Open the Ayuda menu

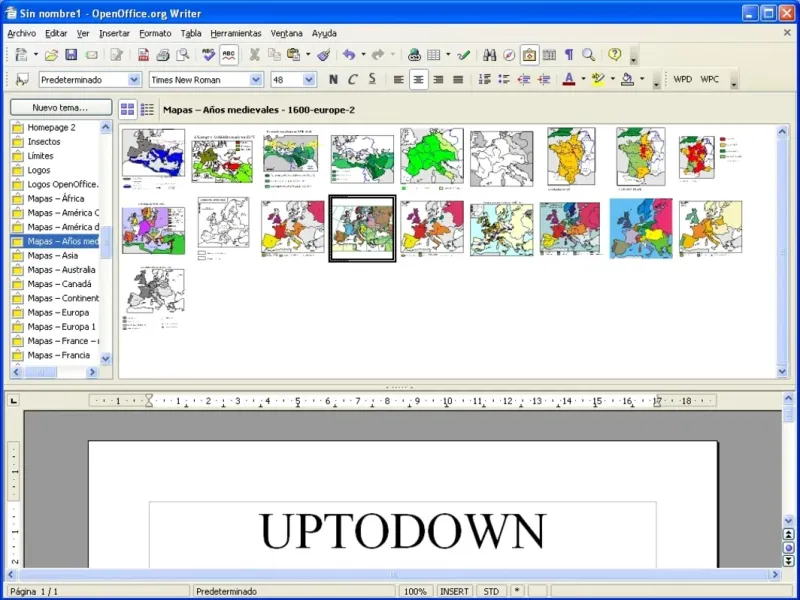pyautogui.click(x=324, y=33)
